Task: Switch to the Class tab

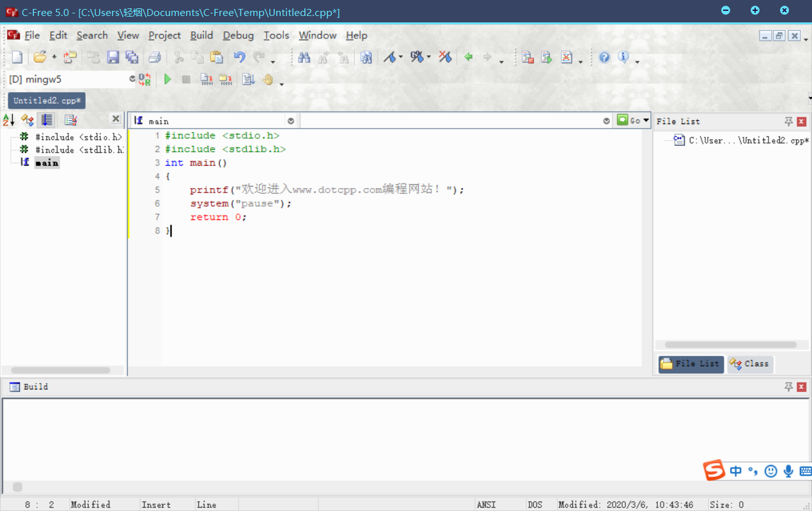Action: click(750, 364)
